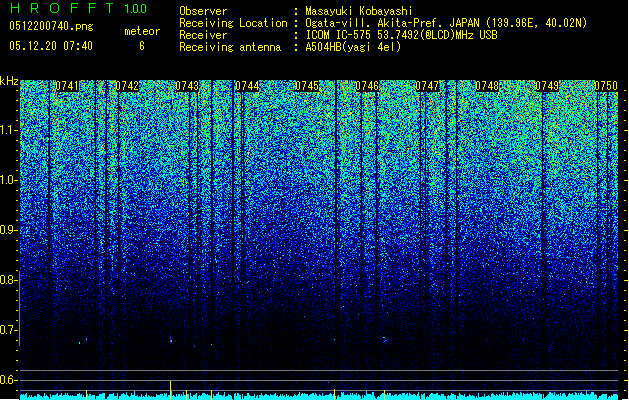Click the 0744 time marker
This screenshot has height=400, width=629.
tap(247, 86)
